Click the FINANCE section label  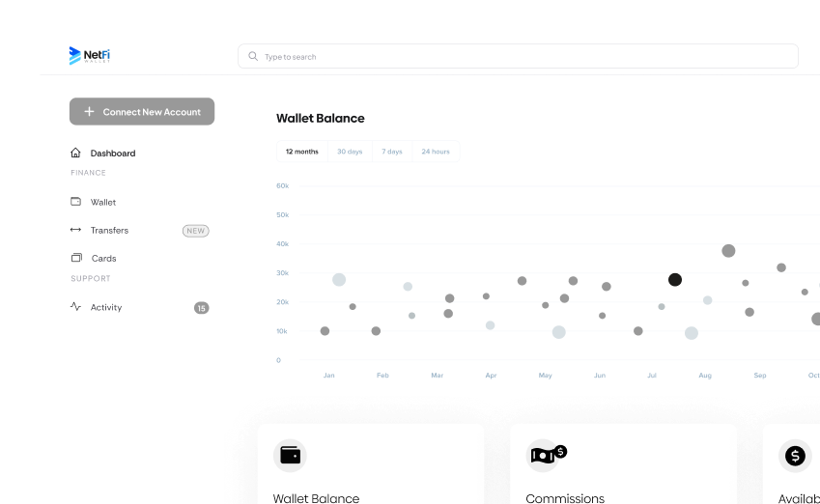89,173
